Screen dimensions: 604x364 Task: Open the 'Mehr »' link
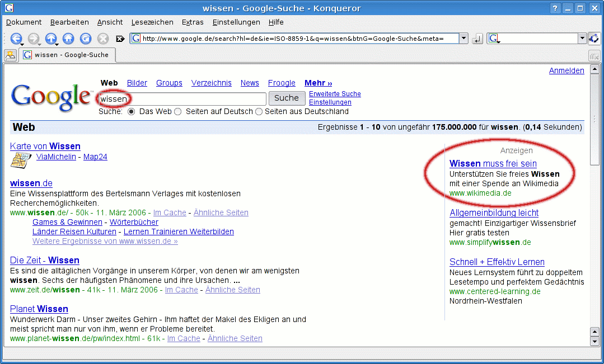(x=318, y=83)
